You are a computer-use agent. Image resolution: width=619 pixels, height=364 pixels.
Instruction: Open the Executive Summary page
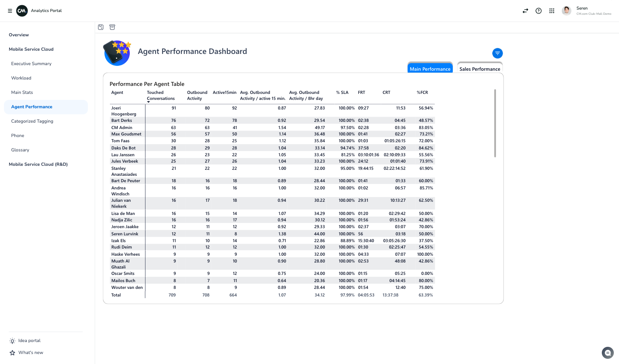(x=31, y=63)
